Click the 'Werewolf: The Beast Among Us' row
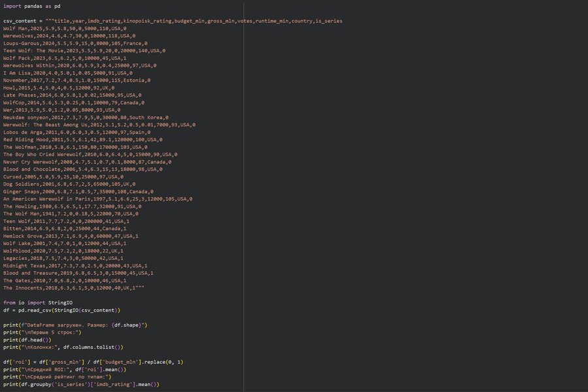Screen dimensions: 588x392 click(x=99, y=125)
